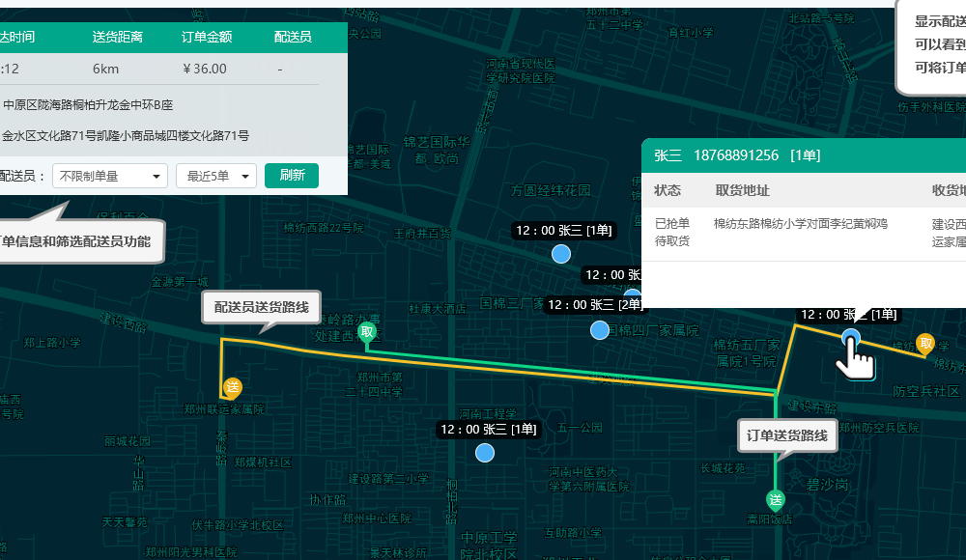
Task: Select blue courier dot near 五一公园
Action: pos(485,453)
